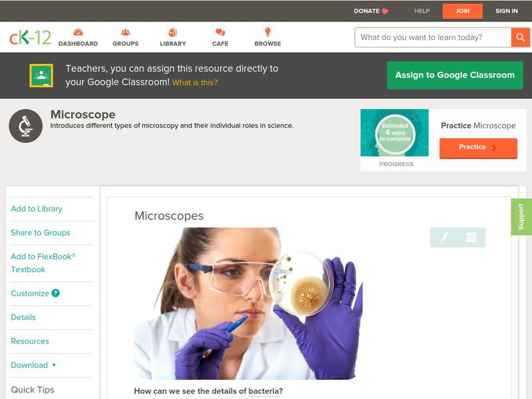Start the orange Practice button
Screen dimensions: 532x399
tap(478, 148)
